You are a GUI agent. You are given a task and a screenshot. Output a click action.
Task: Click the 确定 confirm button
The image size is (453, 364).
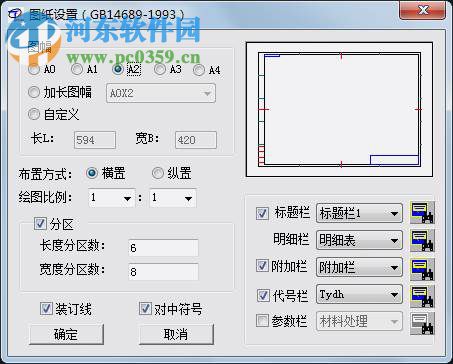point(66,334)
